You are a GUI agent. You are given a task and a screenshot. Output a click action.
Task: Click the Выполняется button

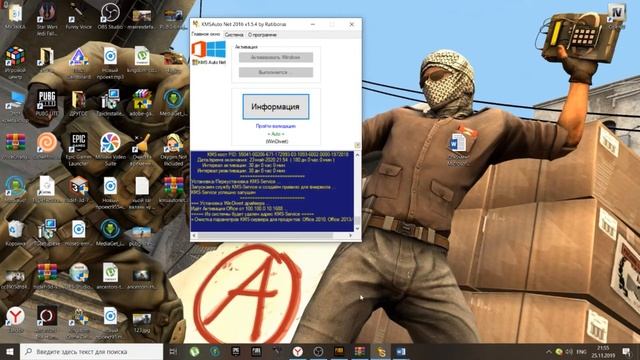pyautogui.click(x=276, y=72)
